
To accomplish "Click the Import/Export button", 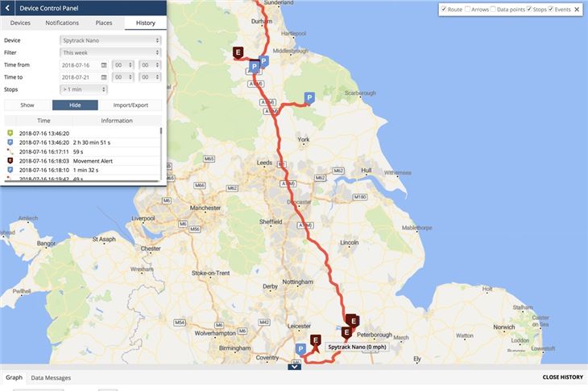I will tap(130, 105).
